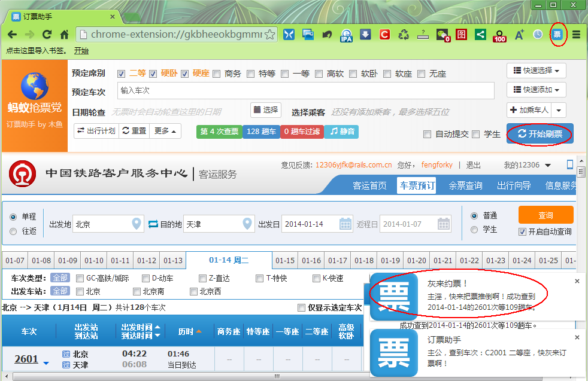Click the IPA extension icon
This screenshot has width=588, height=381.
click(x=346, y=35)
